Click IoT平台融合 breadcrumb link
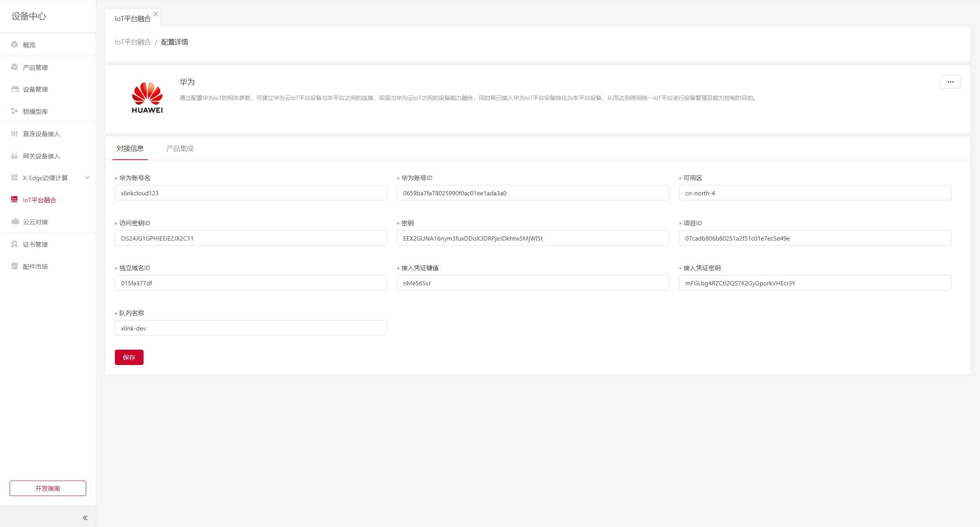The width and height of the screenshot is (980, 527). [133, 42]
